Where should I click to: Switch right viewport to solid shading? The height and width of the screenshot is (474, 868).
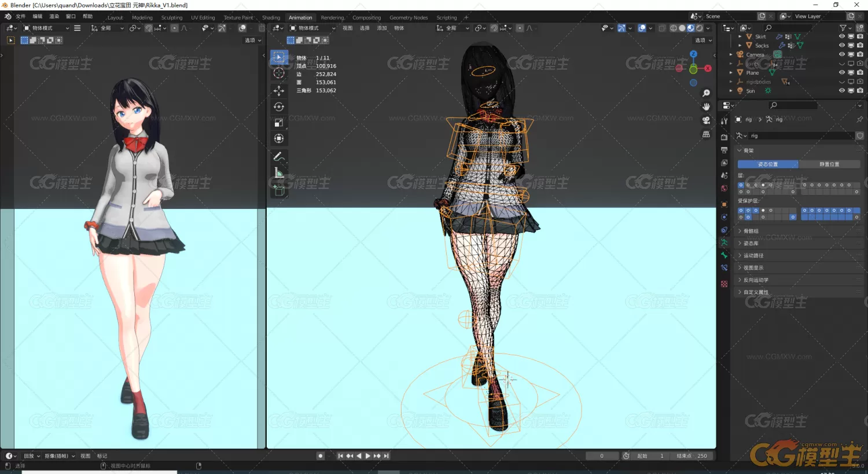pos(682,28)
